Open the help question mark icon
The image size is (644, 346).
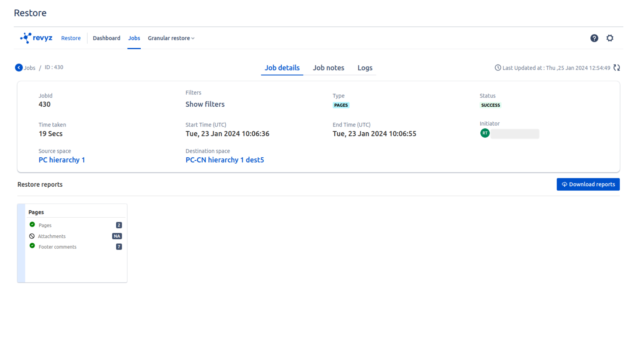click(x=594, y=38)
